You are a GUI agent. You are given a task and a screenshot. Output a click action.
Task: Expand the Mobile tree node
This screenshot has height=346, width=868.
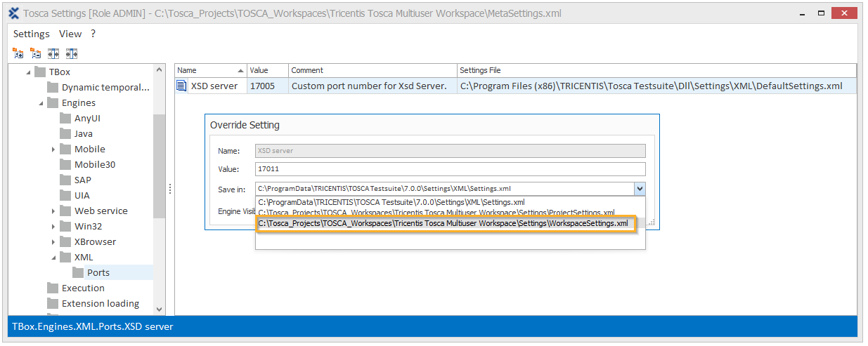[53, 149]
